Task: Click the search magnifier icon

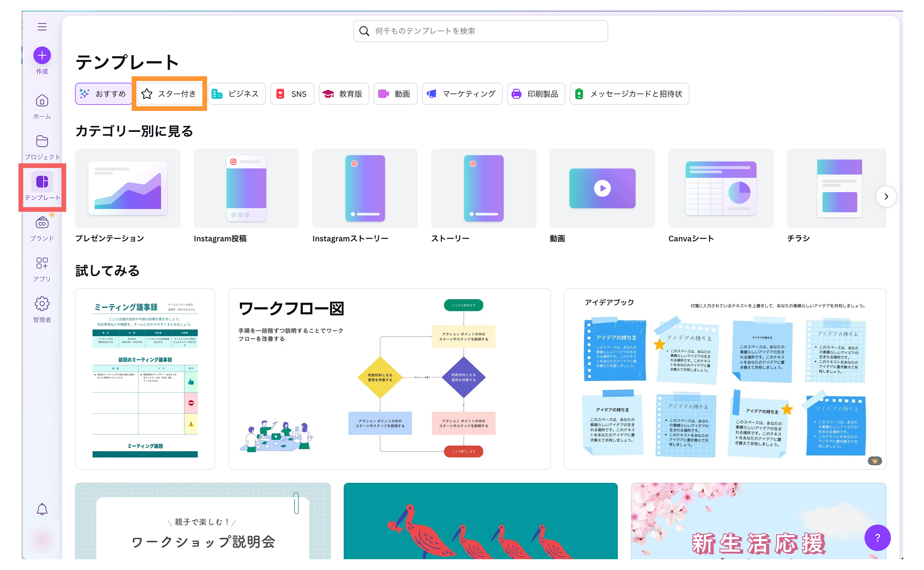Action: pos(364,31)
